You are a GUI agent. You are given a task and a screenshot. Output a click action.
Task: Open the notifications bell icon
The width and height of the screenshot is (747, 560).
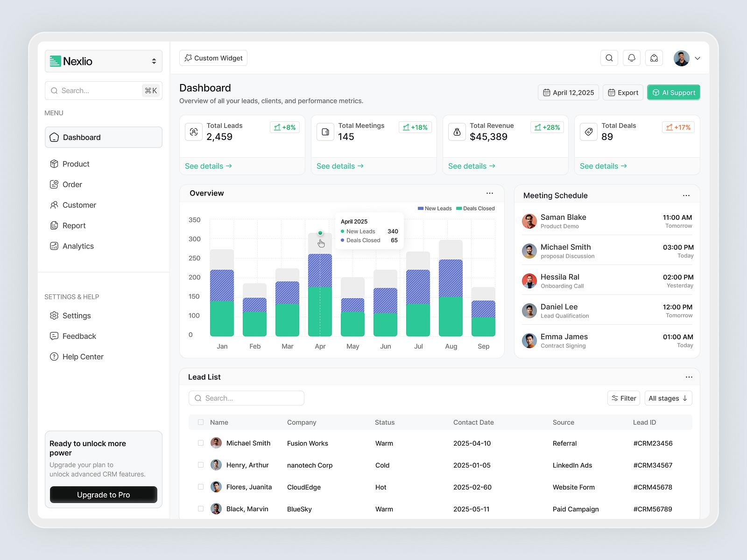pos(631,58)
